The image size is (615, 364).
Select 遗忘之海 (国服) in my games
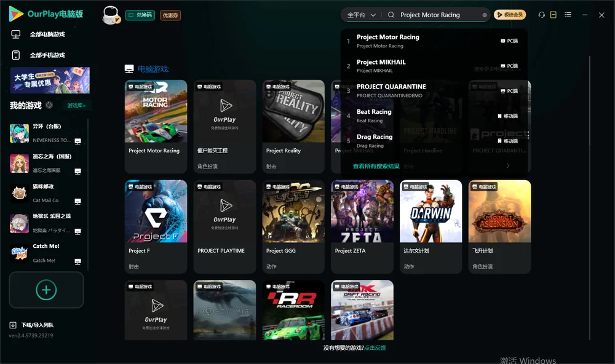click(x=46, y=164)
